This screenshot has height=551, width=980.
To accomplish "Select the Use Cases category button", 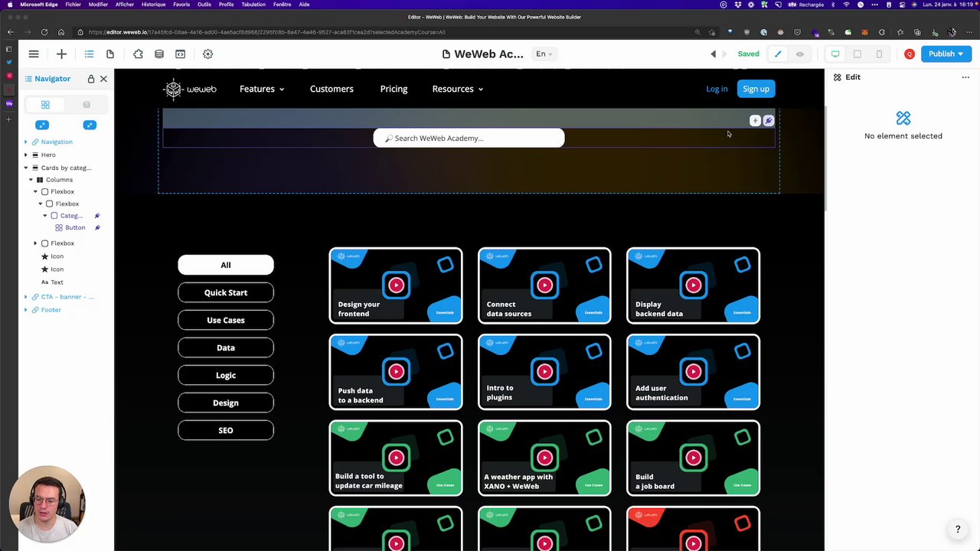I will pyautogui.click(x=226, y=320).
